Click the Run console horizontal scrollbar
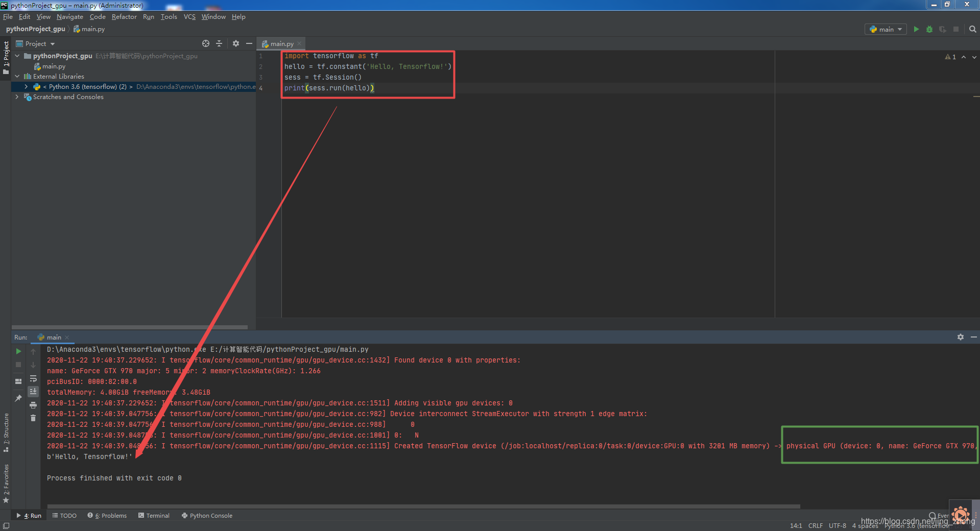 click(423, 506)
